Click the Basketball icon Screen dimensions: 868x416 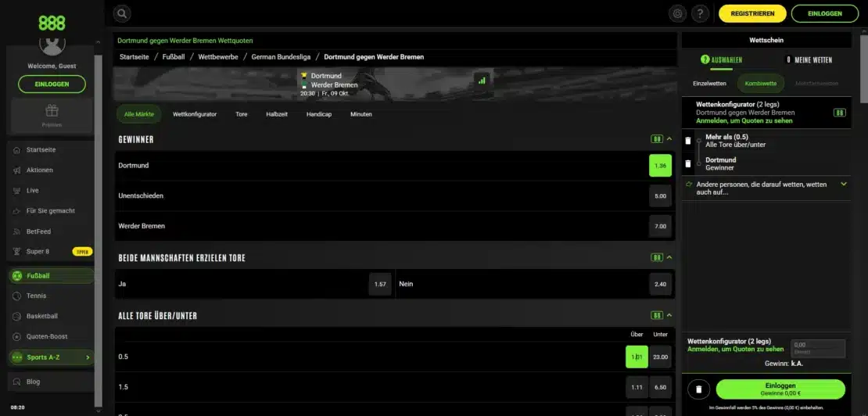16,317
